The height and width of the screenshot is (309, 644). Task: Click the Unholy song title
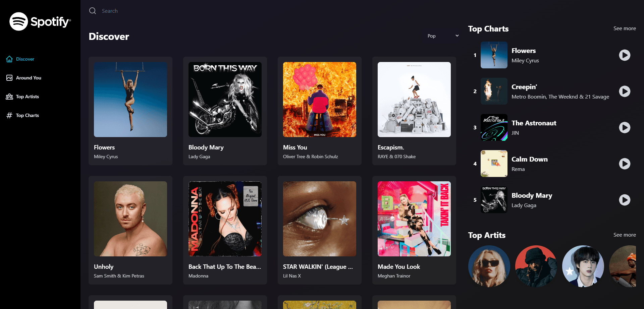point(104,267)
